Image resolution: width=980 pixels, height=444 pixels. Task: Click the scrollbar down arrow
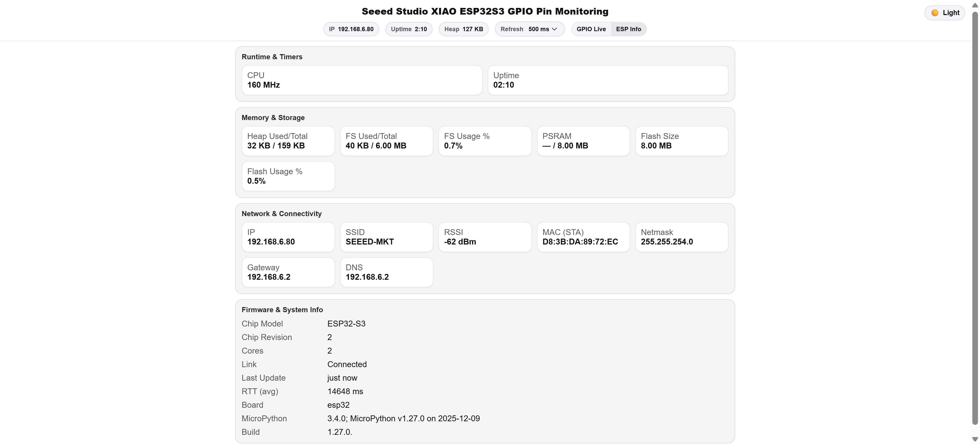click(975, 439)
